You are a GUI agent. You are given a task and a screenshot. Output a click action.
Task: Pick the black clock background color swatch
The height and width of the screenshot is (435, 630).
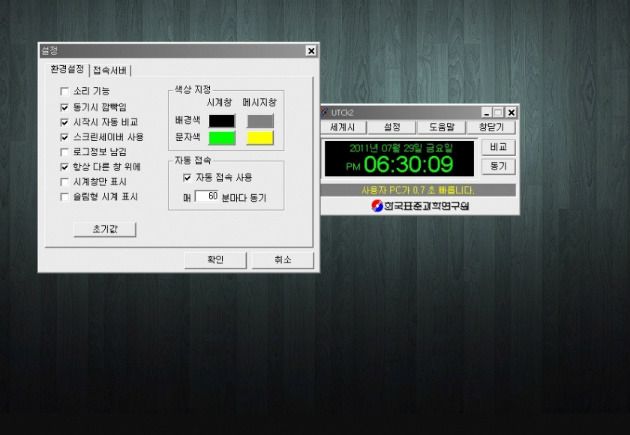(x=222, y=121)
